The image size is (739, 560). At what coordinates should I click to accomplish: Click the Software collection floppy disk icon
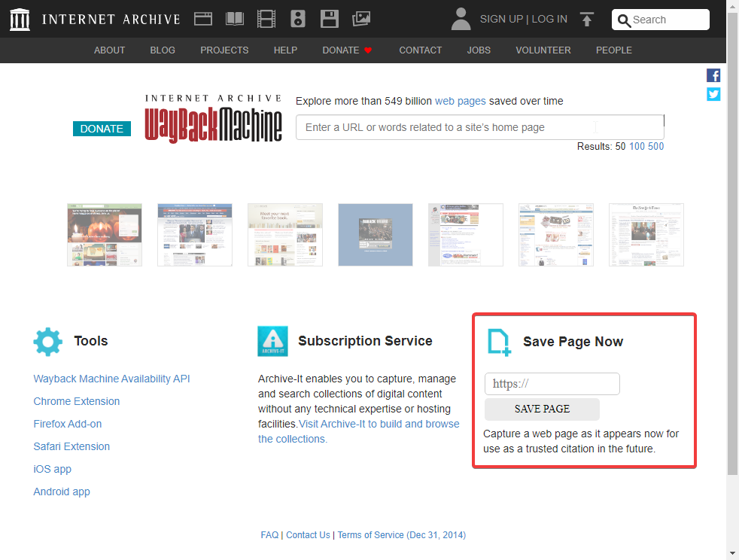pyautogui.click(x=329, y=18)
